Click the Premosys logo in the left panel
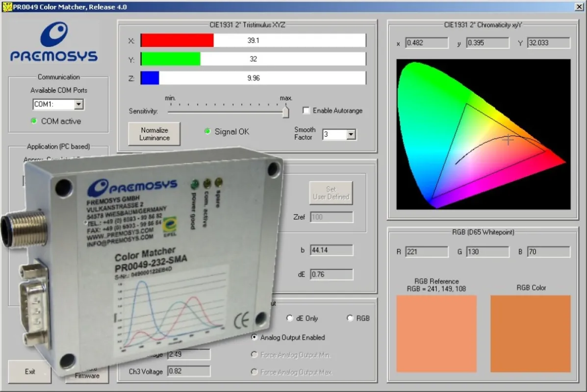Viewport: 587px width, 392px height. pos(54,42)
